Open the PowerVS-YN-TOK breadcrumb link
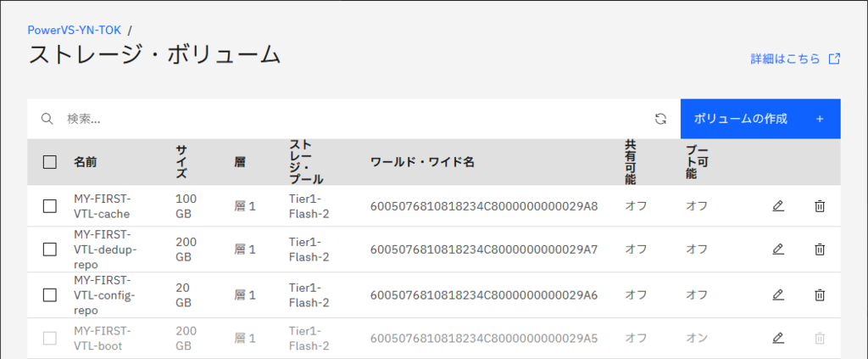This screenshot has height=359, width=868. tap(75, 30)
